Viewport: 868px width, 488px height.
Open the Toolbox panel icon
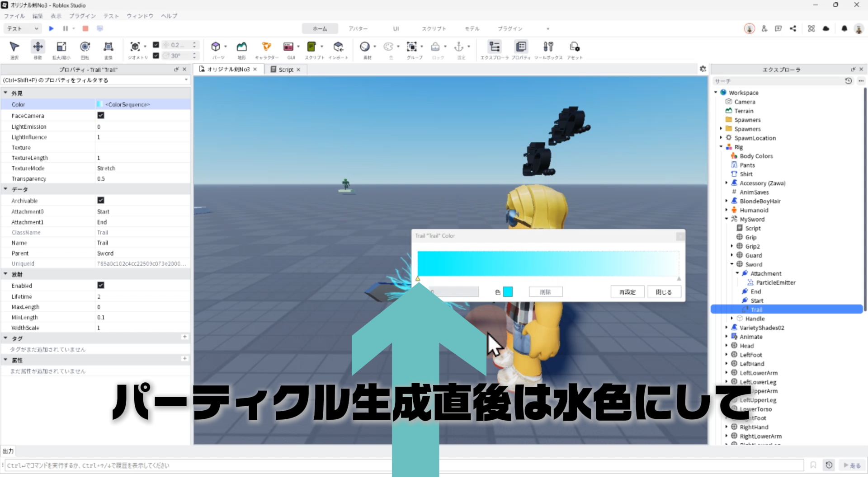[x=548, y=47]
